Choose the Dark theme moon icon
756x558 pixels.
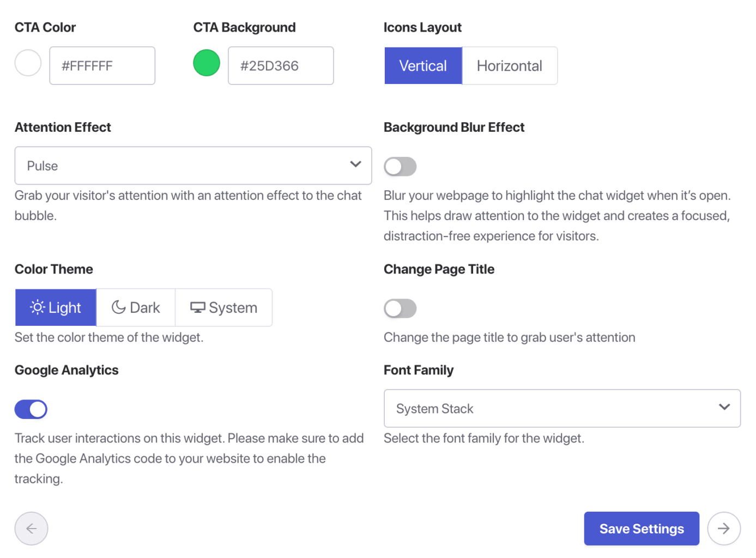coord(118,308)
